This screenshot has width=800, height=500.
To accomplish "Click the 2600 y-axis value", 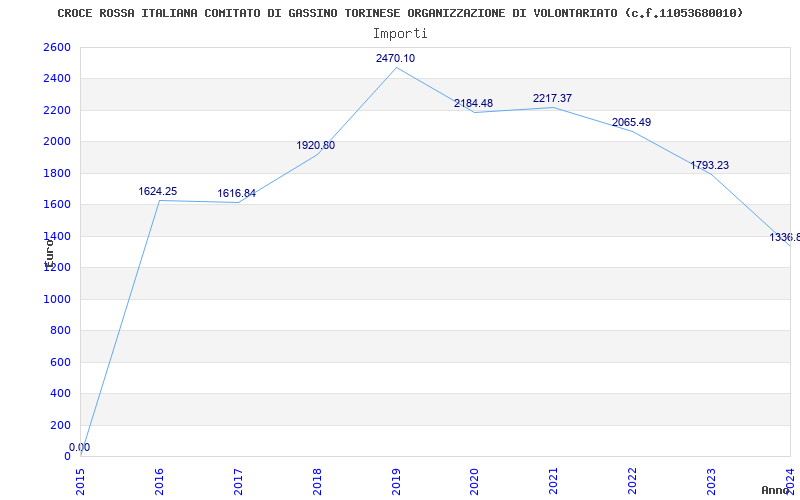I will click(x=57, y=48).
